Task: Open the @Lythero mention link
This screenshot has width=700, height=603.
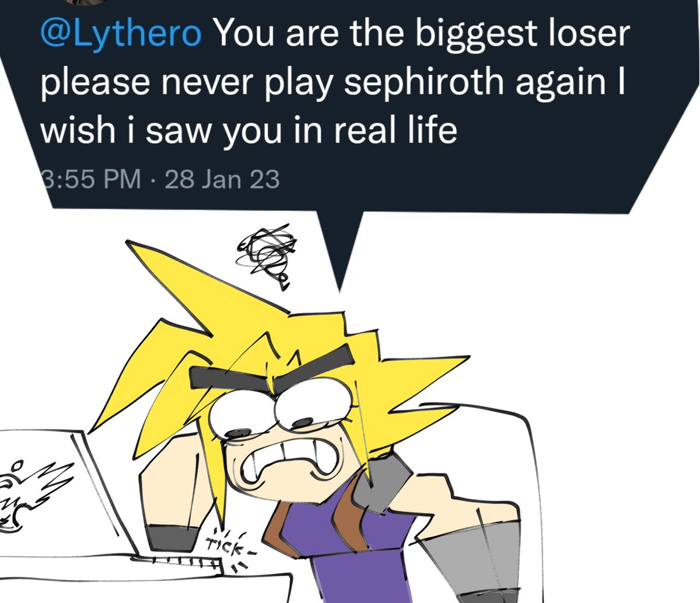Action: point(121,35)
